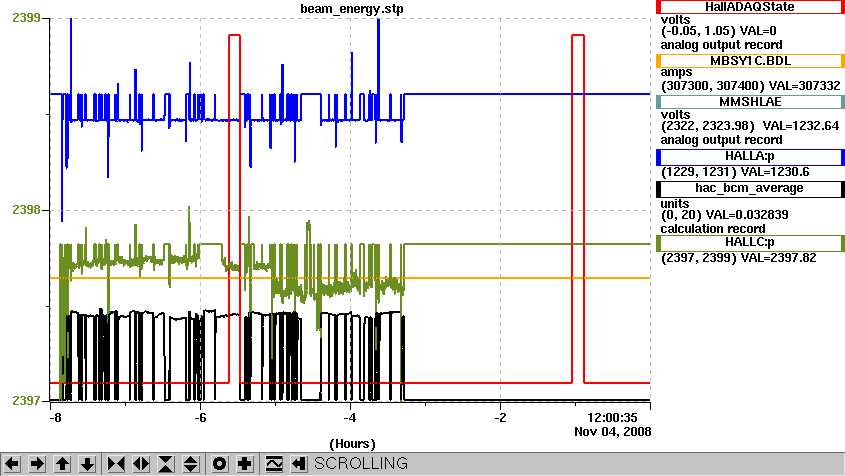
Task: Click the -6 hours axis label
Action: click(200, 418)
